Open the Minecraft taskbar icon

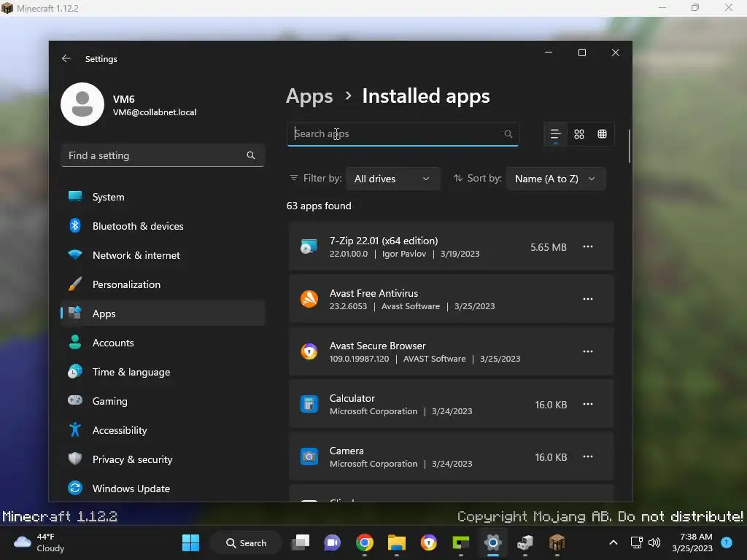click(557, 542)
